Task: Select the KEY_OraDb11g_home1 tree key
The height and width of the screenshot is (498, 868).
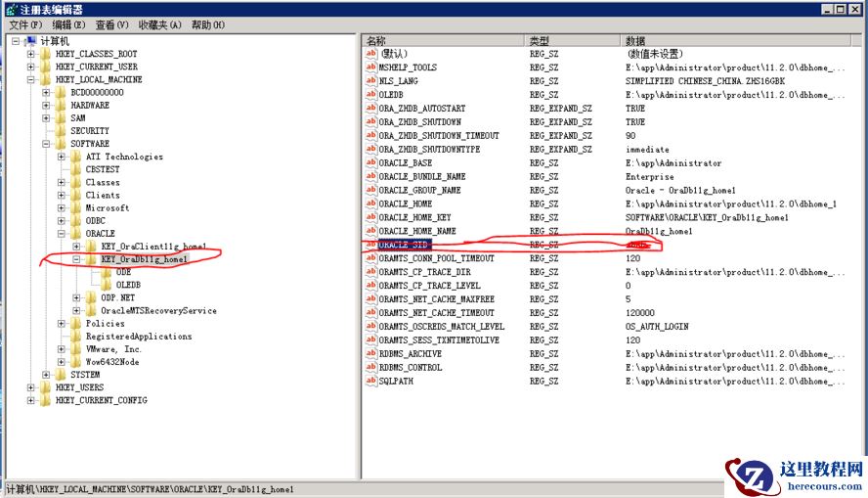Action: pos(144,259)
